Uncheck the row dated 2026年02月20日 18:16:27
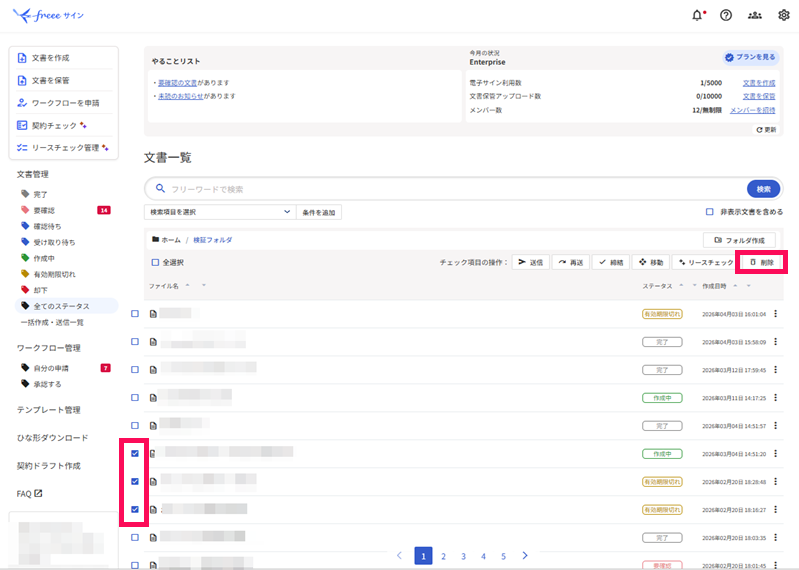The width and height of the screenshot is (799, 570). pos(135,509)
